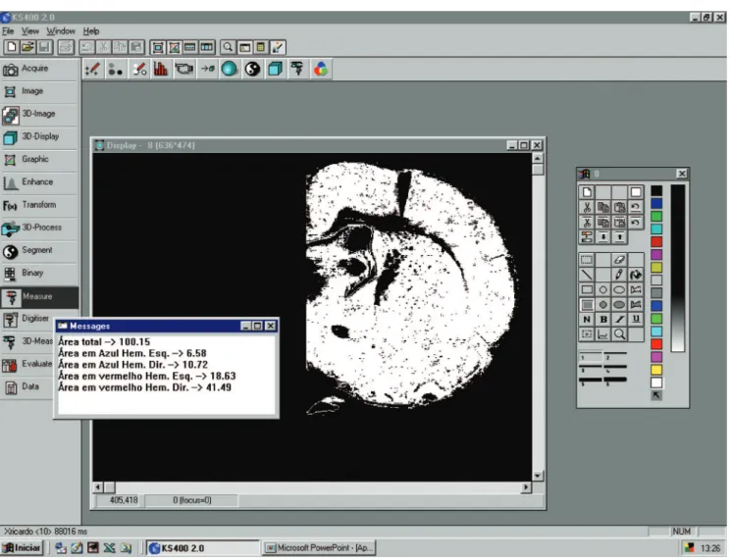This screenshot has width=730, height=560.
Task: Open the Window menu
Action: click(x=61, y=31)
